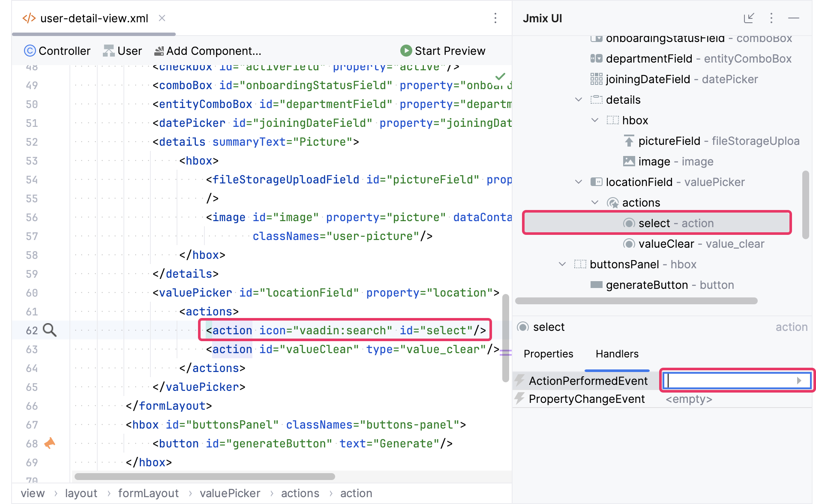Viewport: 816px width, 504px height.
Task: Collapse the details node in the tree
Action: click(x=578, y=100)
